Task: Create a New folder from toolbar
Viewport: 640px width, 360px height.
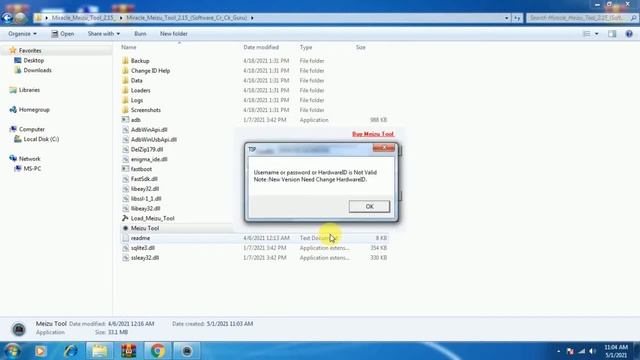Action: tap(173, 34)
